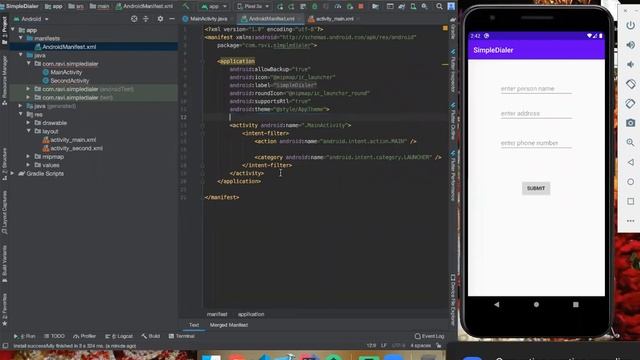Expand the drawable folder
Viewport: 640px width, 360px height.
point(28,122)
